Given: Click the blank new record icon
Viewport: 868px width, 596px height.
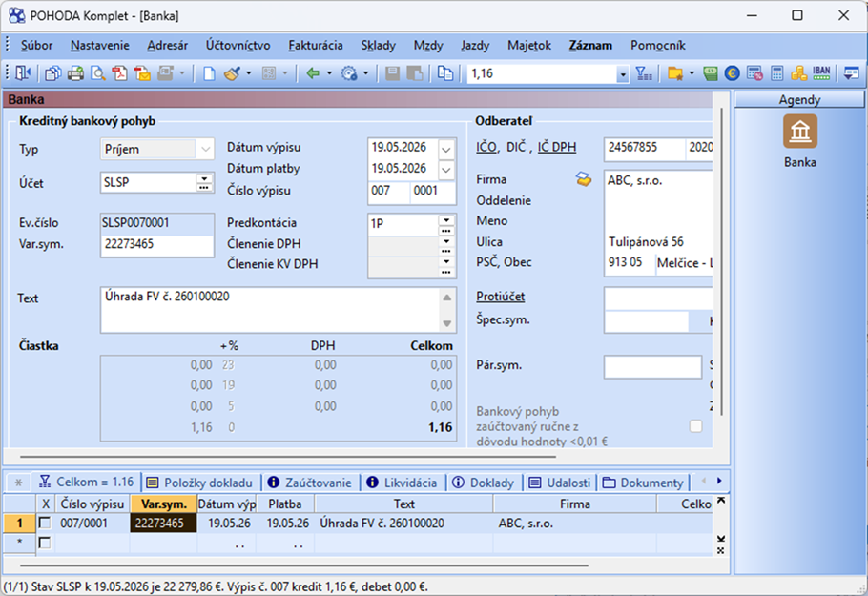Looking at the screenshot, I should pyautogui.click(x=209, y=73).
